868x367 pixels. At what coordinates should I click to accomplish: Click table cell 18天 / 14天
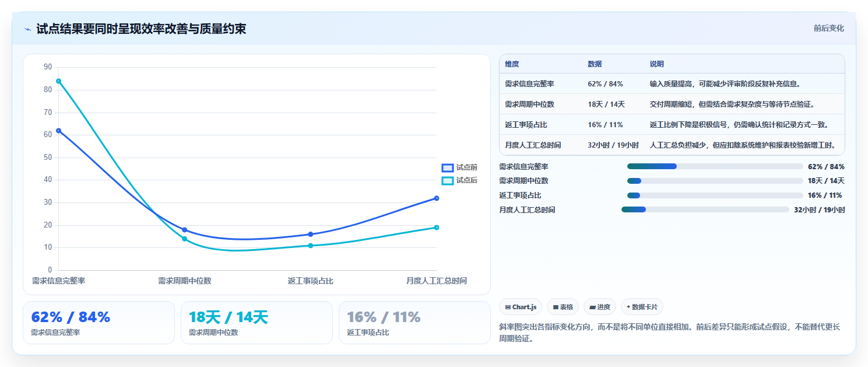(x=606, y=104)
